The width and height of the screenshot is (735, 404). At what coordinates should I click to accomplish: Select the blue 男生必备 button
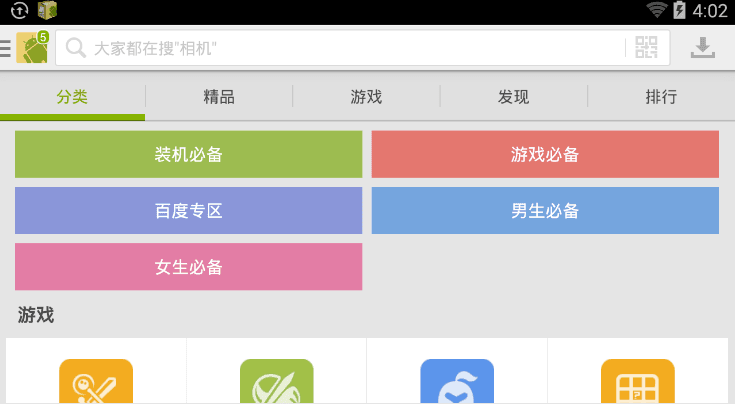click(545, 211)
